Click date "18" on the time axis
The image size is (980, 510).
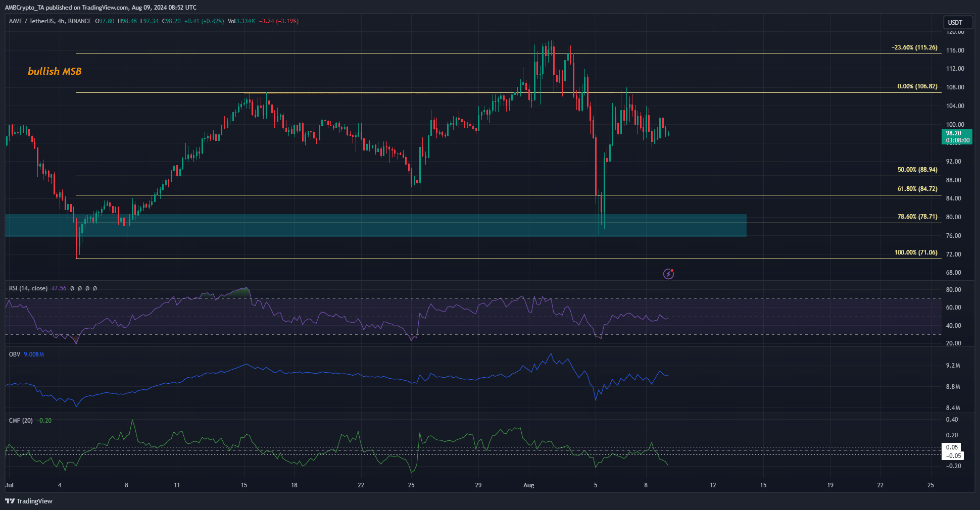tap(294, 485)
